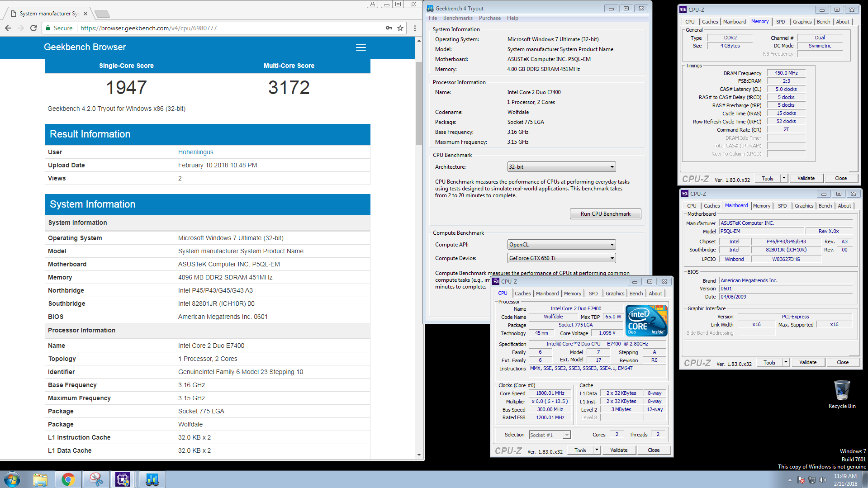Click the Single-Core Score value 1947
The height and width of the screenshot is (488, 868).
(126, 87)
